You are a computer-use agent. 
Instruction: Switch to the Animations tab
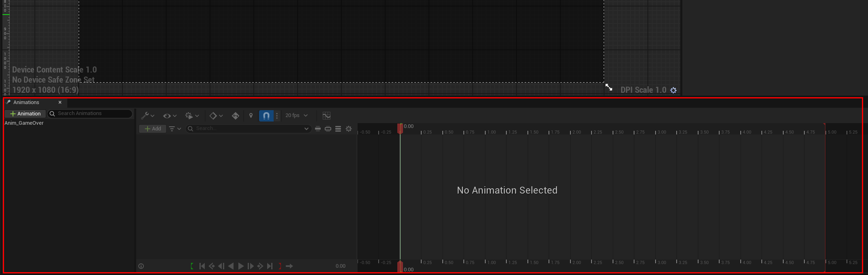26,102
